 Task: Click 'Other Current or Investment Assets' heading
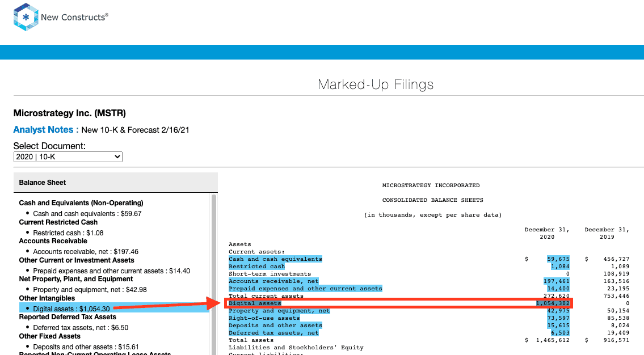coord(77,260)
